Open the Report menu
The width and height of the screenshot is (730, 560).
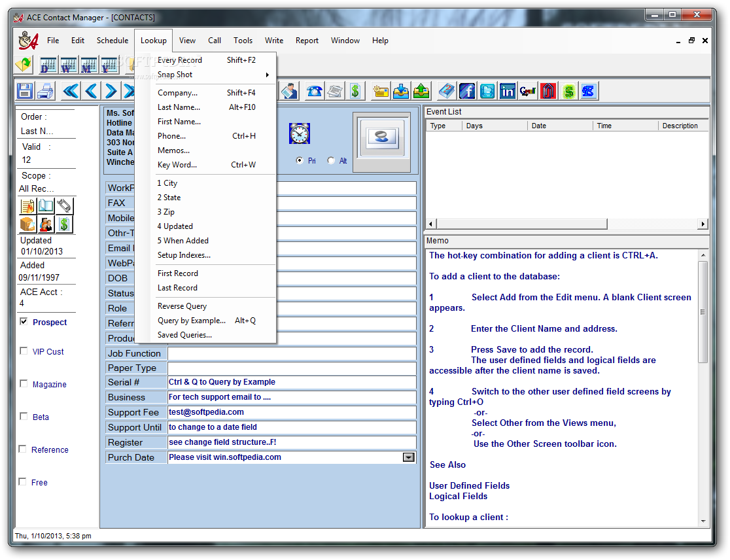307,41
